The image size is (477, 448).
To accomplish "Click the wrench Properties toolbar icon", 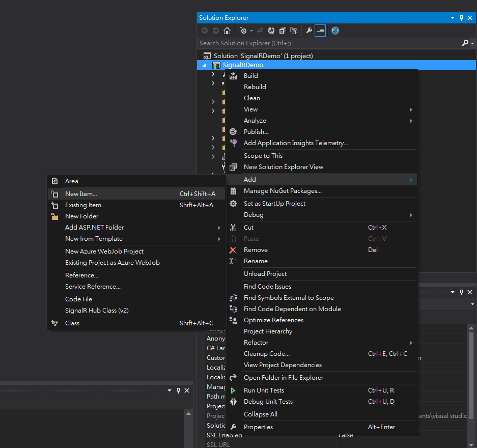I will pos(308,31).
